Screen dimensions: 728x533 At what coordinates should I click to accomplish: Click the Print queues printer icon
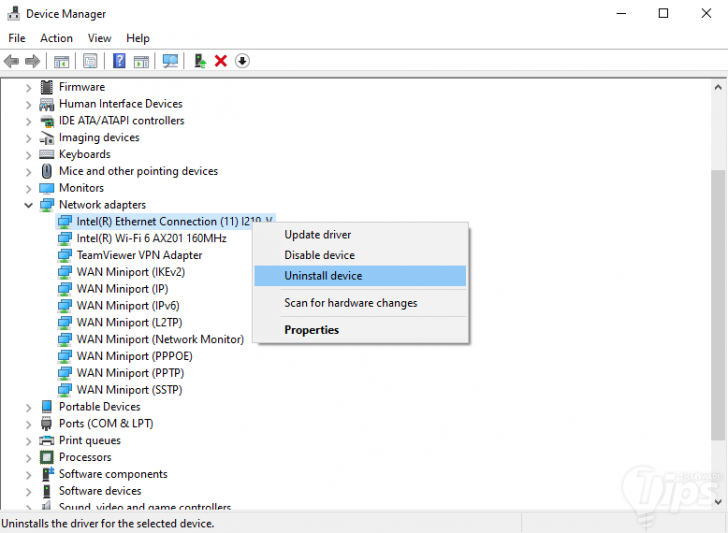point(46,440)
